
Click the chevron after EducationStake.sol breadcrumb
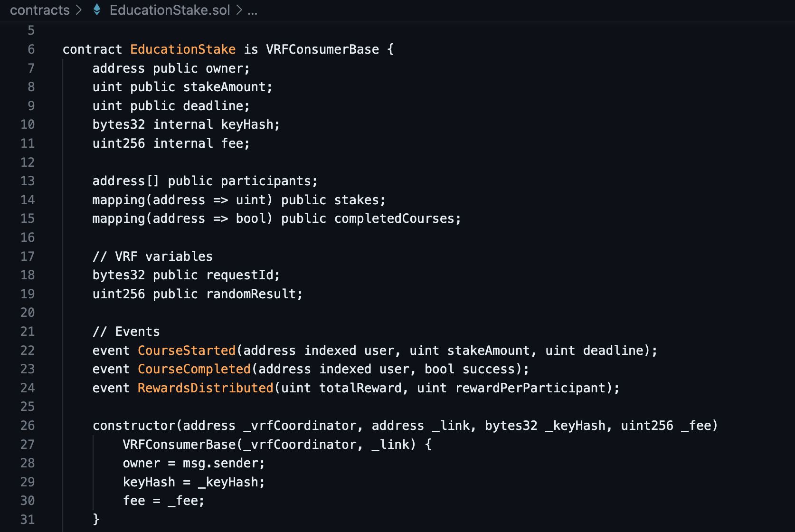[x=239, y=10]
